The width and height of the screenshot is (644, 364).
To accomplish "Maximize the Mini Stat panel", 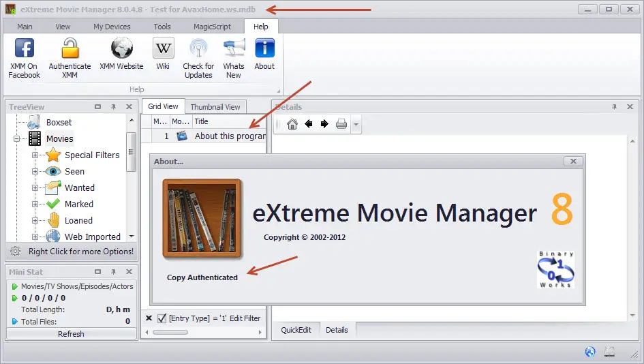I will tap(97, 272).
